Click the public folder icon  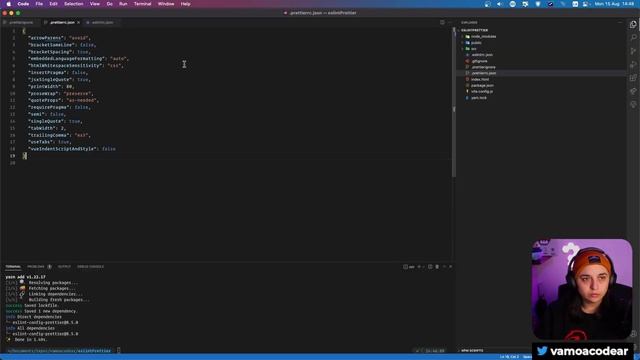click(x=468, y=42)
